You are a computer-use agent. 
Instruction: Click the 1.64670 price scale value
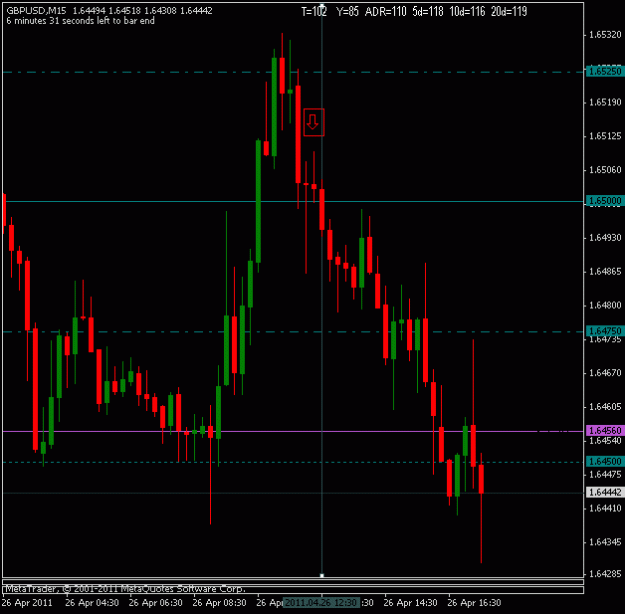pos(605,373)
